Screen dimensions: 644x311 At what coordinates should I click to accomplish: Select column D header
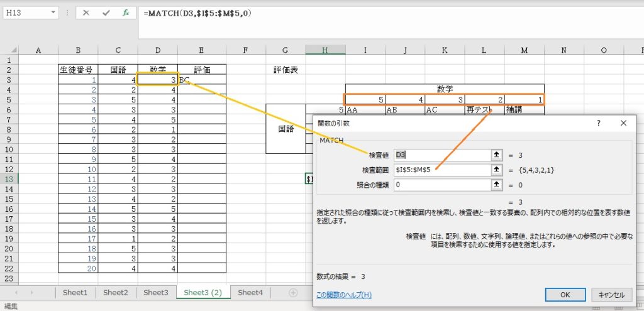pyautogui.click(x=158, y=50)
